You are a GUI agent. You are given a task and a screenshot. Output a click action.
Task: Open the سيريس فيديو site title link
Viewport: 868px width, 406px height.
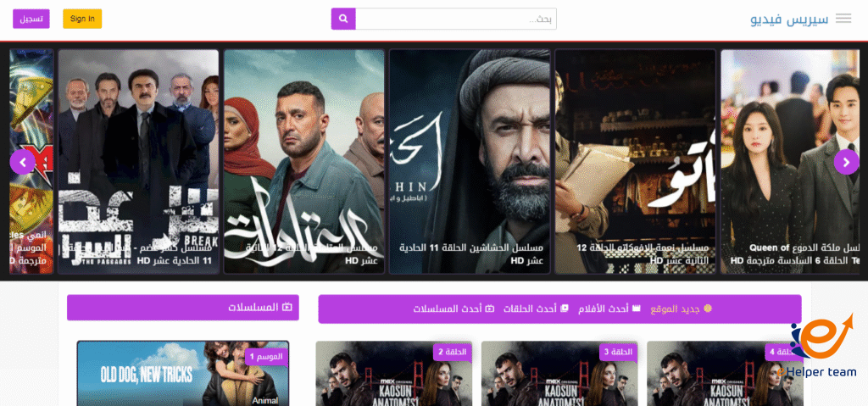(x=789, y=19)
